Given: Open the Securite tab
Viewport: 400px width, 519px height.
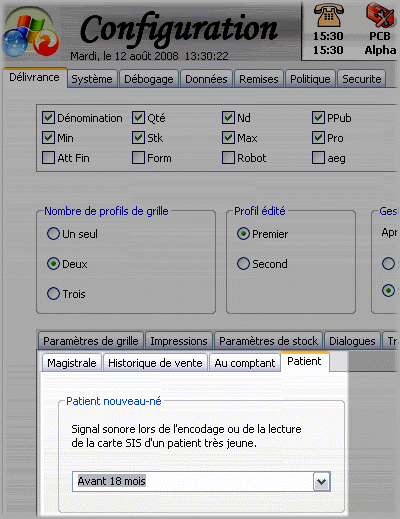Looking at the screenshot, I should point(362,79).
